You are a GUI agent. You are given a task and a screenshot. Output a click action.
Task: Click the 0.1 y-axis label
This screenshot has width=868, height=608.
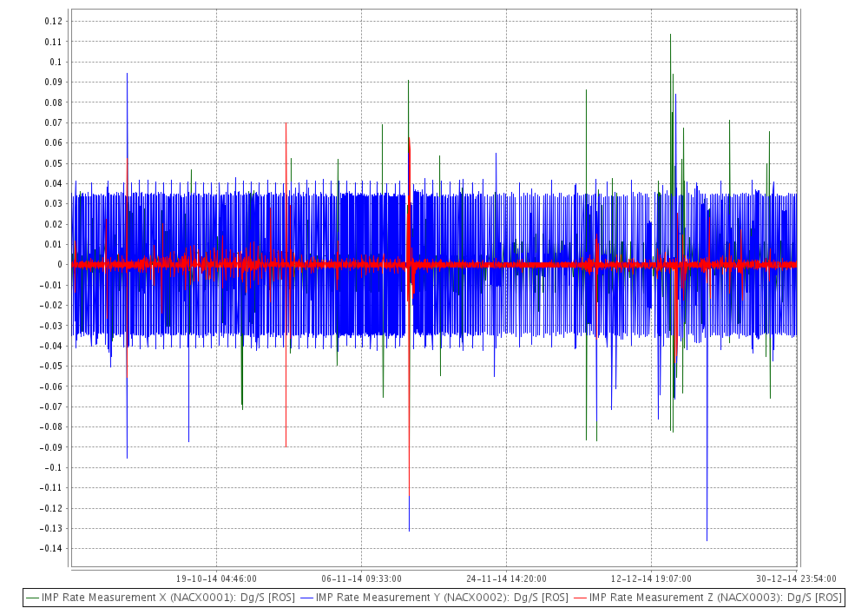[x=56, y=62]
